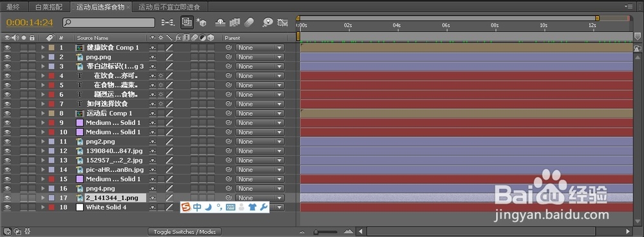The image size is (644, 237).
Task: Toggle visibility of 2_141344_1.png layer
Action: click(x=7, y=198)
